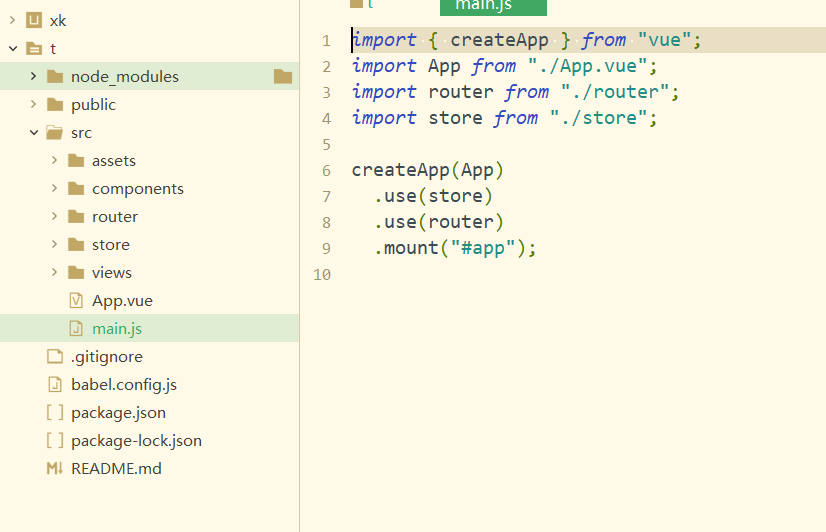The image size is (826, 532).
Task: Select the router folder name
Action: [115, 216]
